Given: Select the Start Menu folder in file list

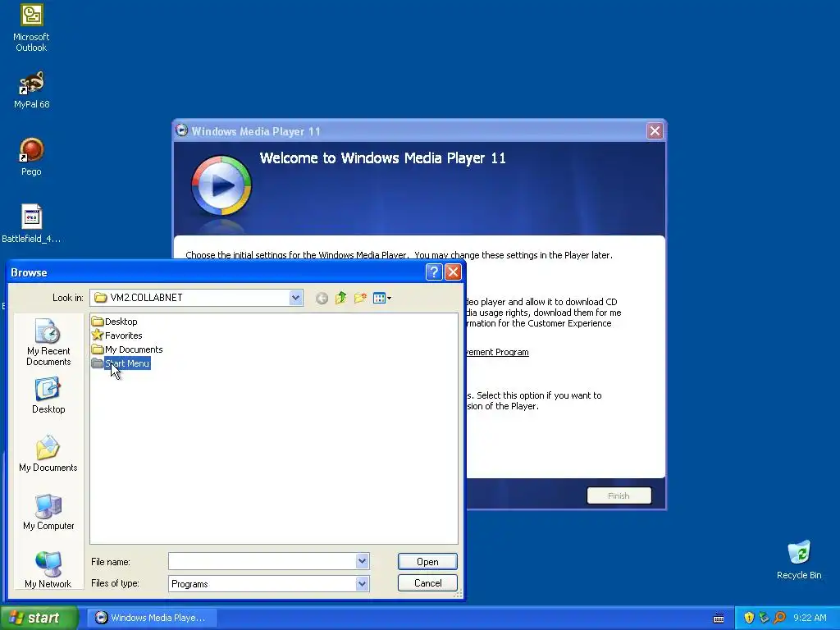Looking at the screenshot, I should (x=121, y=363).
